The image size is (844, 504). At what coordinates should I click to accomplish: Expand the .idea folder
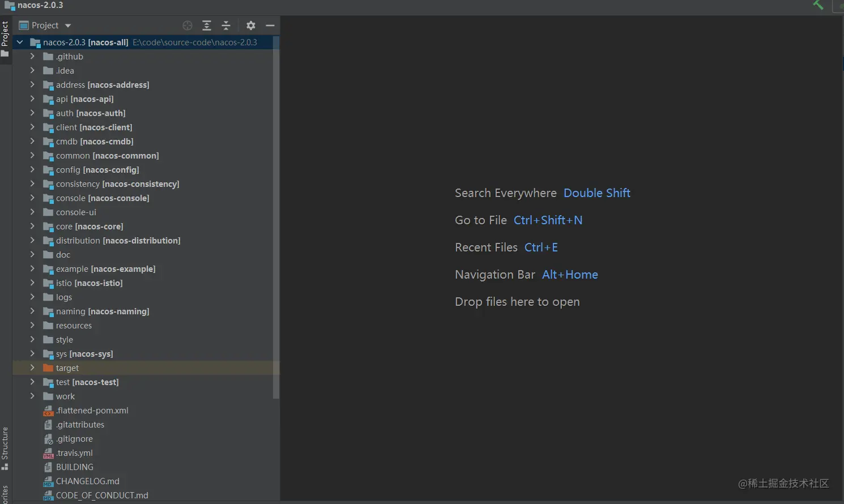(32, 71)
